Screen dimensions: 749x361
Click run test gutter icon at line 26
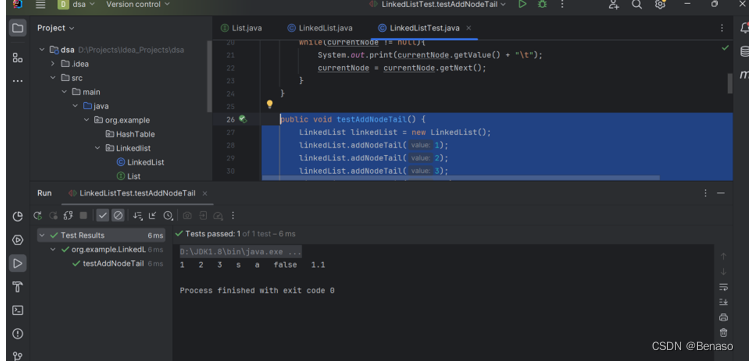(243, 119)
